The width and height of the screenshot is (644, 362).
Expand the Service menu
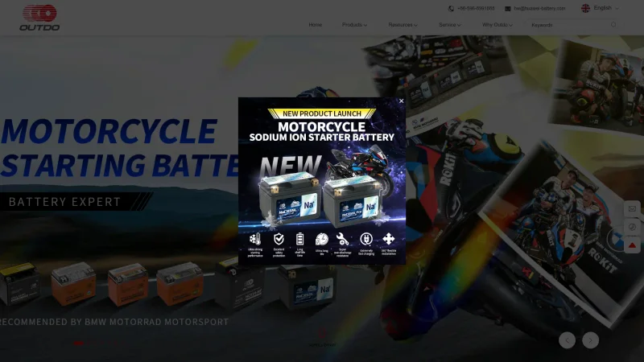(450, 25)
